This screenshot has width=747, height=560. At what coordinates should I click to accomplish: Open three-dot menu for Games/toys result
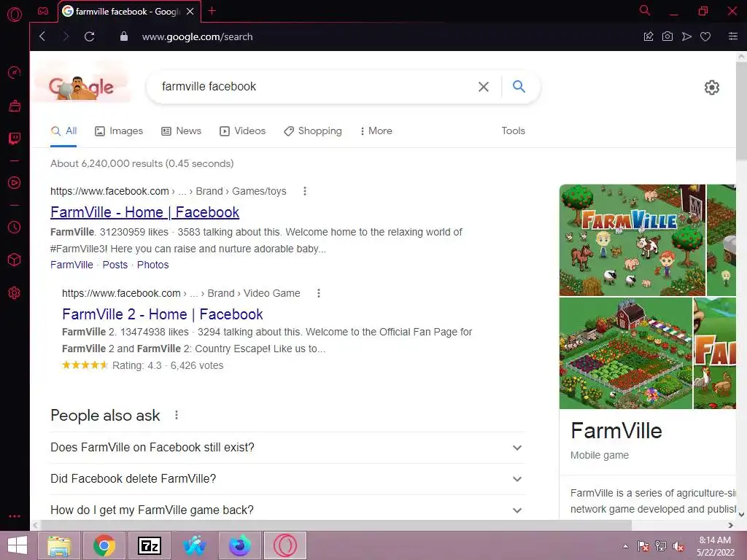(x=305, y=191)
